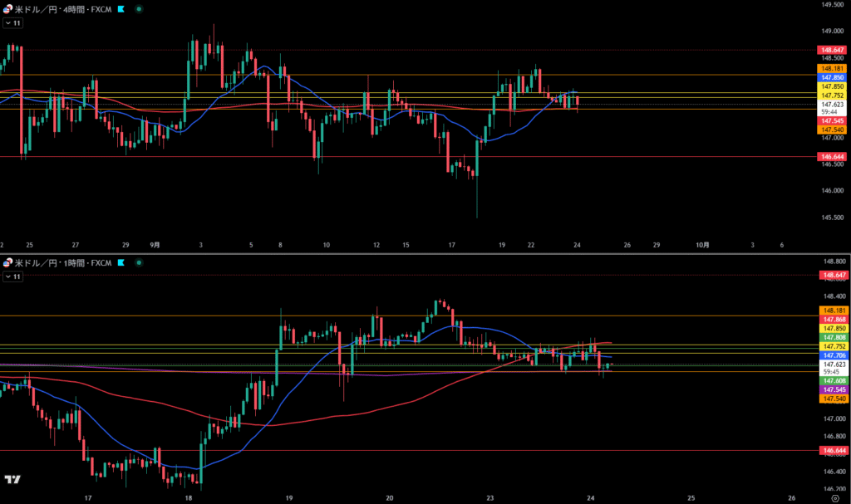Expand the 11 indicators legend on the 1-hour chart

click(x=13, y=276)
